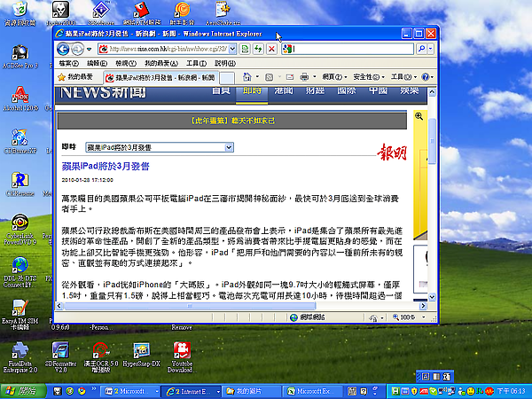Image resolution: width=532 pixels, height=399 pixels.
Task: Click the horizontal scrollbar right arrow
Action: [x=423, y=306]
